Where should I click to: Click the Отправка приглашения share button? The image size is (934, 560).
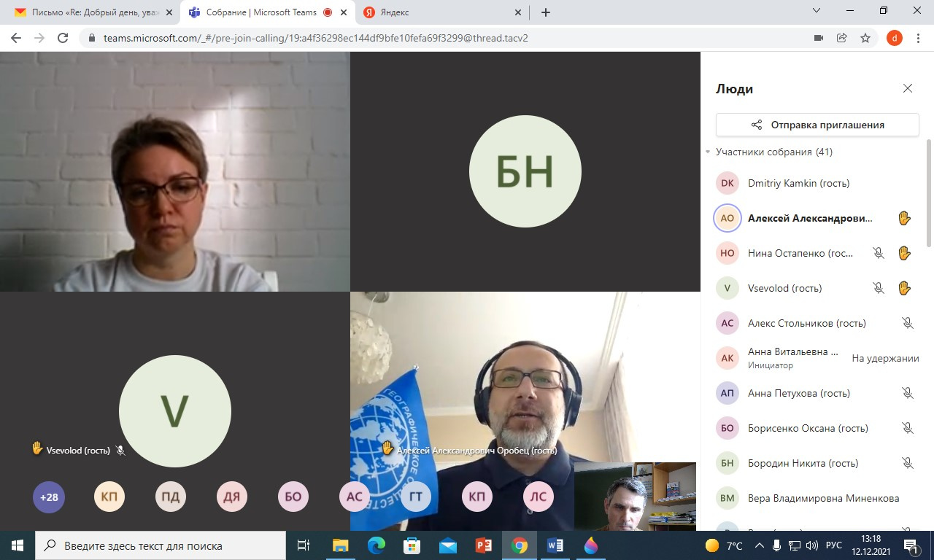(817, 125)
